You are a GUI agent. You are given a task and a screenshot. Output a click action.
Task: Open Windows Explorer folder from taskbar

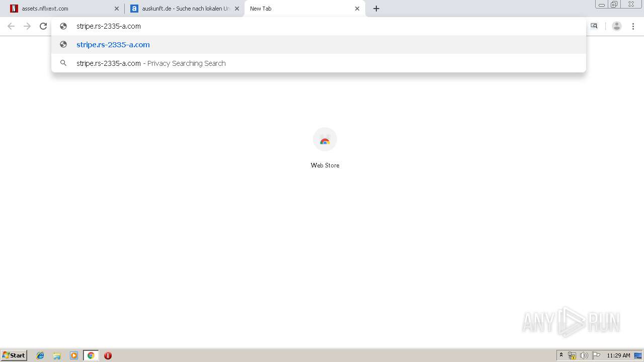[x=57, y=355]
